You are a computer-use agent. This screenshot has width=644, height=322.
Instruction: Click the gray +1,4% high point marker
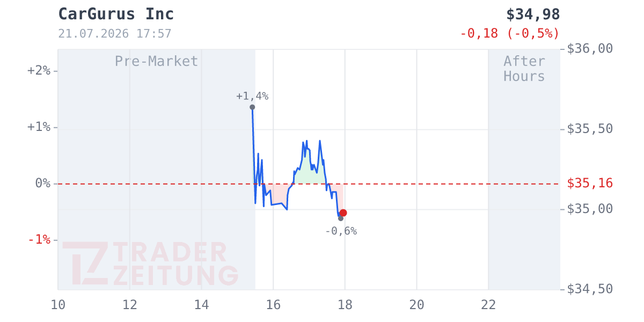pos(252,107)
